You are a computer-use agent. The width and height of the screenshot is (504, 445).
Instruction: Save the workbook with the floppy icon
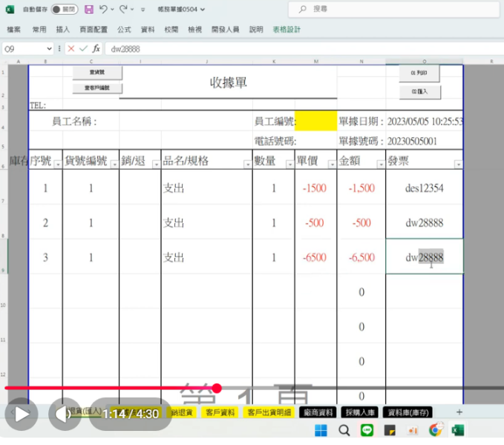coord(89,10)
